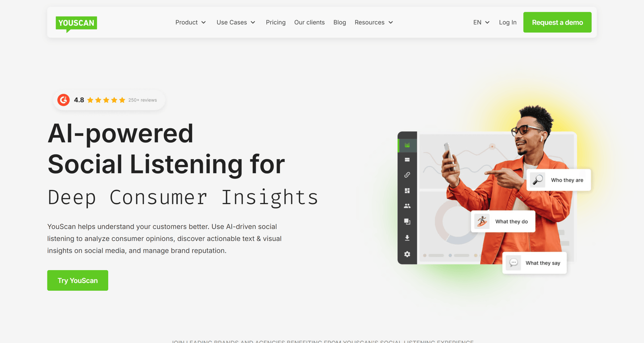The image size is (644, 343).
Task: Click the Log In link
Action: point(508,23)
